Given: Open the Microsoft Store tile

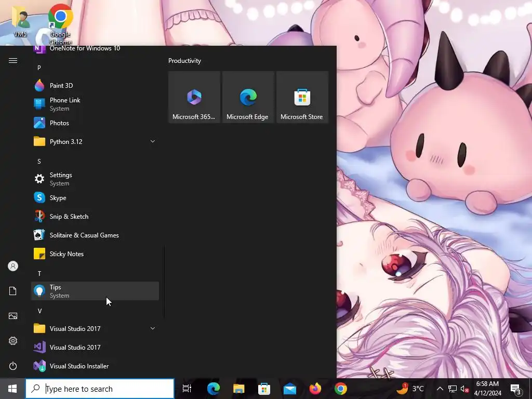Looking at the screenshot, I should [x=302, y=97].
